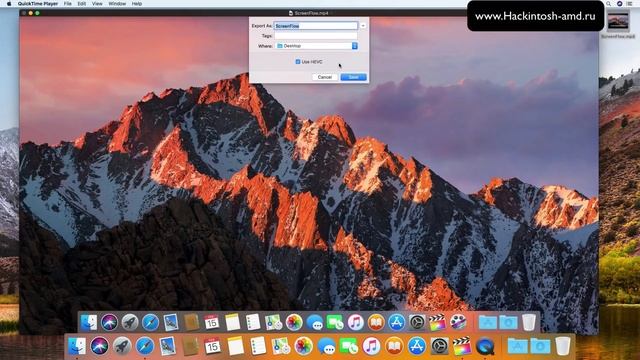Open the QuickTime Player menu
This screenshot has width=640, height=360.
click(x=38, y=4)
